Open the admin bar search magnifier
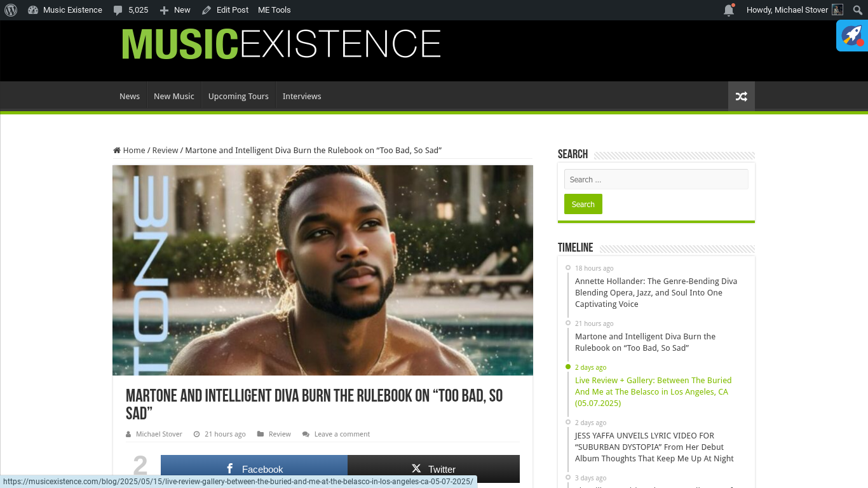Image resolution: width=868 pixels, height=488 pixels. (857, 10)
